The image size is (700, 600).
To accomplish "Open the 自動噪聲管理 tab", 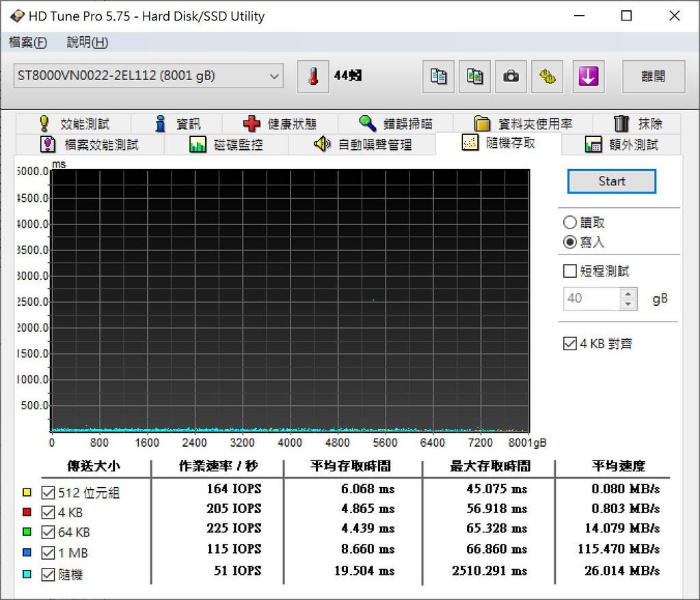I will (362, 144).
